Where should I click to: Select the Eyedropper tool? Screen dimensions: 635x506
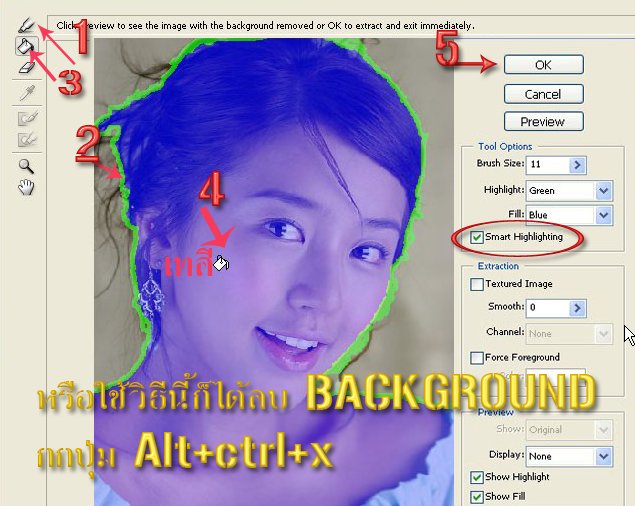27,93
